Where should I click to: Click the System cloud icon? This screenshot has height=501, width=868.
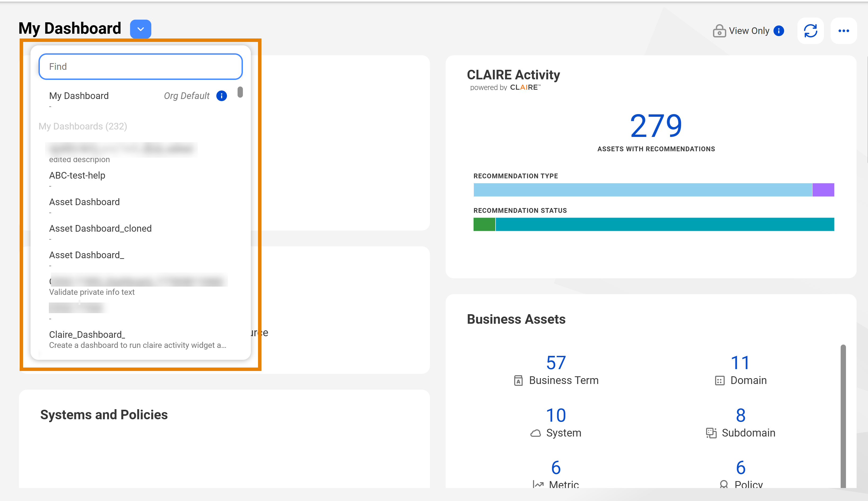click(x=535, y=433)
